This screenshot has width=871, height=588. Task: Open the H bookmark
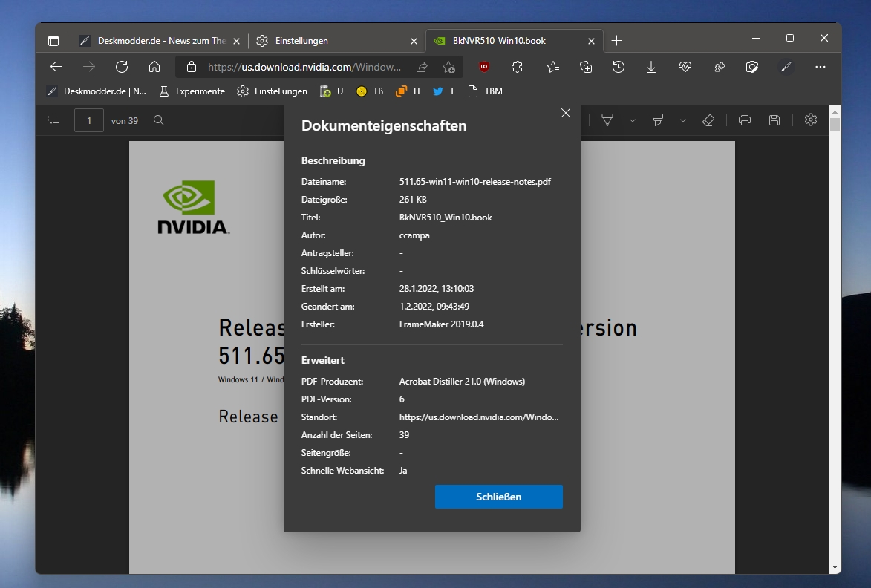(x=408, y=91)
